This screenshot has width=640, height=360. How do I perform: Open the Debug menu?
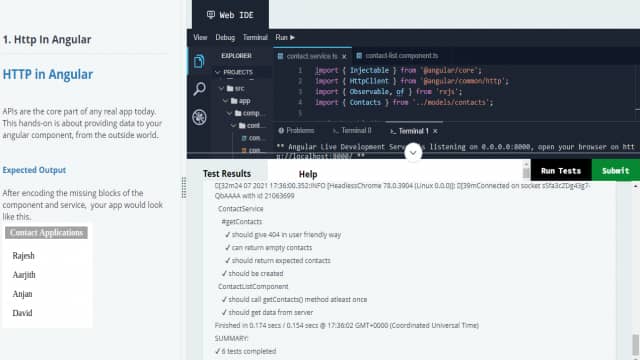[225, 38]
